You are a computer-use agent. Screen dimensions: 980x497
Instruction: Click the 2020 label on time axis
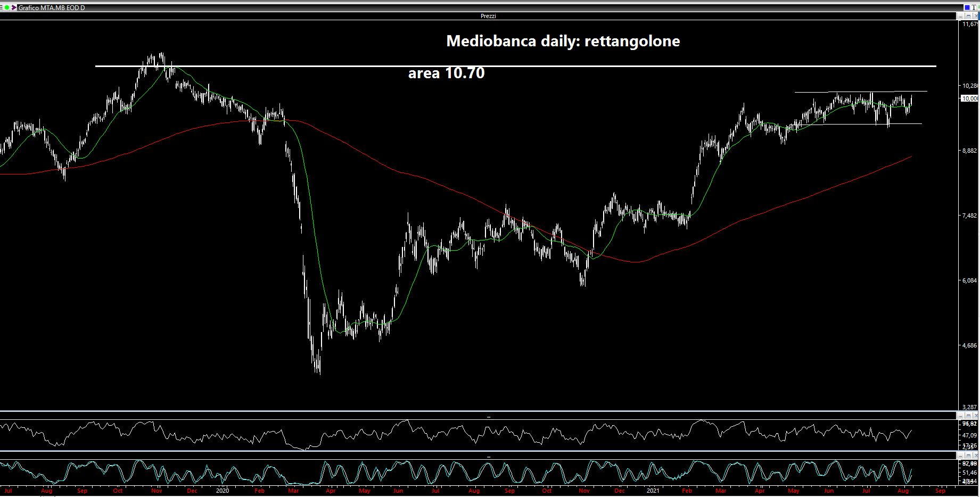pyautogui.click(x=223, y=490)
